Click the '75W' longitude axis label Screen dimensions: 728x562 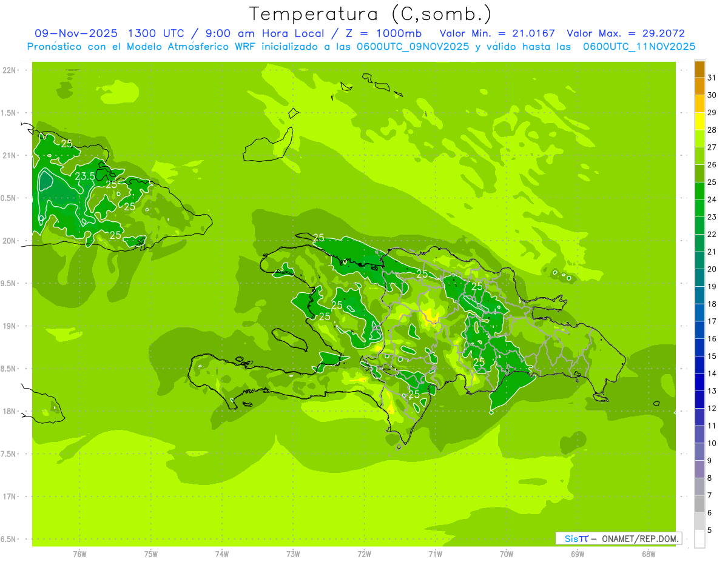coord(150,554)
